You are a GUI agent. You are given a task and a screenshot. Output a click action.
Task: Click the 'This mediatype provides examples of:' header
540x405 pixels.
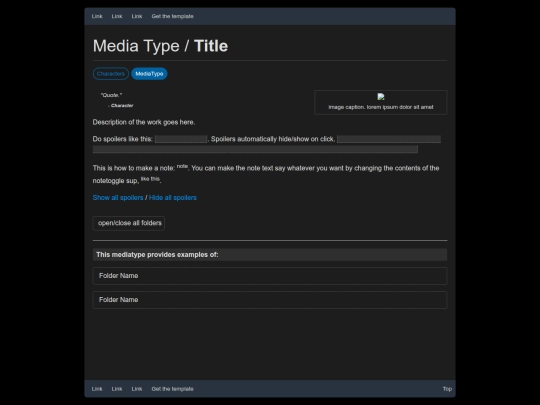(270, 255)
